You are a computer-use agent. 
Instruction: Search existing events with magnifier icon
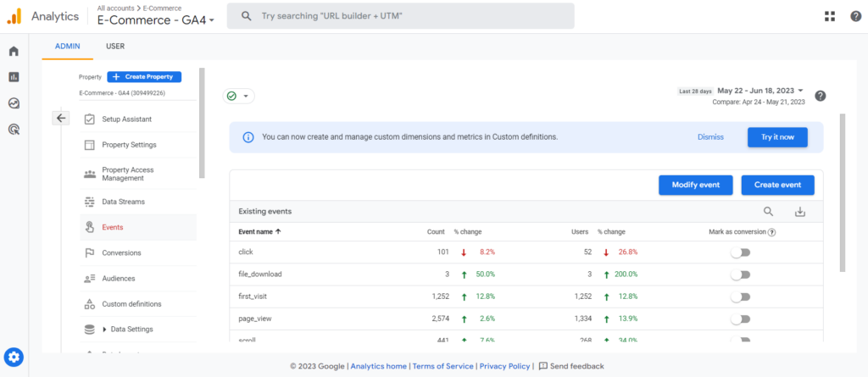tap(768, 212)
